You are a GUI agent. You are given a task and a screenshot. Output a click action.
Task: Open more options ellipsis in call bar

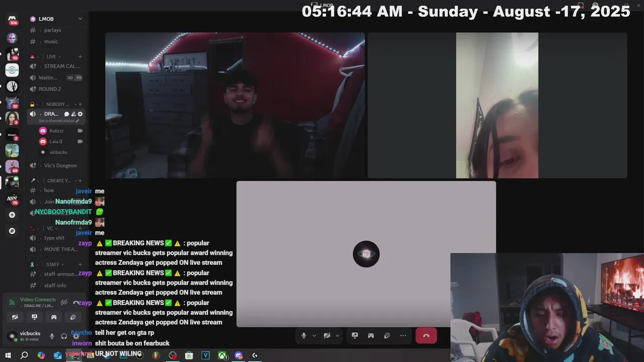(403, 335)
